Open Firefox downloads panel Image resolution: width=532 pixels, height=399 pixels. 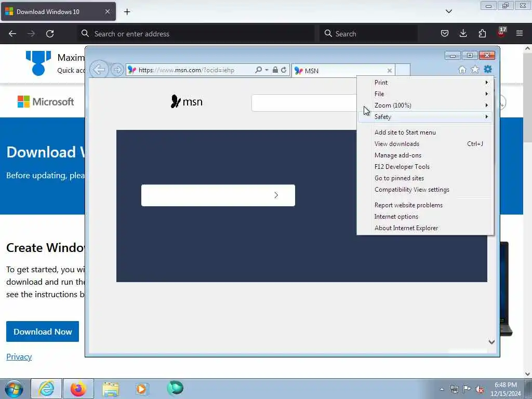click(463, 34)
